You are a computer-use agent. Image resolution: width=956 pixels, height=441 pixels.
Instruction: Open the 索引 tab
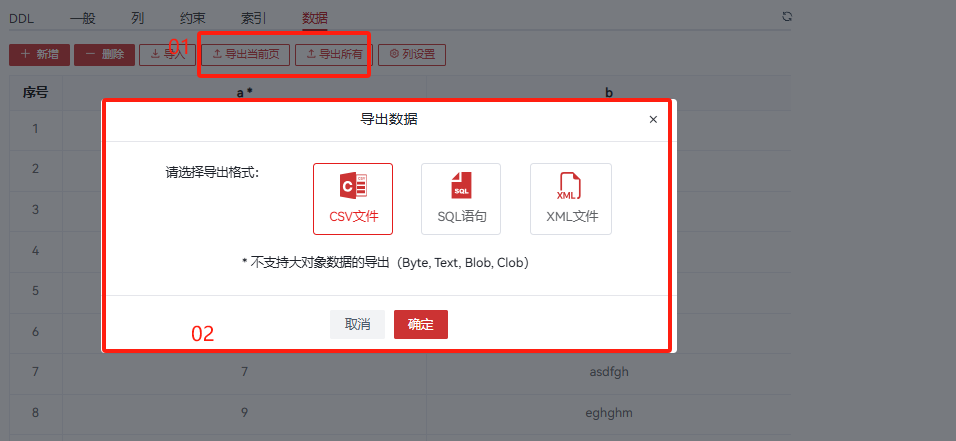pyautogui.click(x=253, y=17)
